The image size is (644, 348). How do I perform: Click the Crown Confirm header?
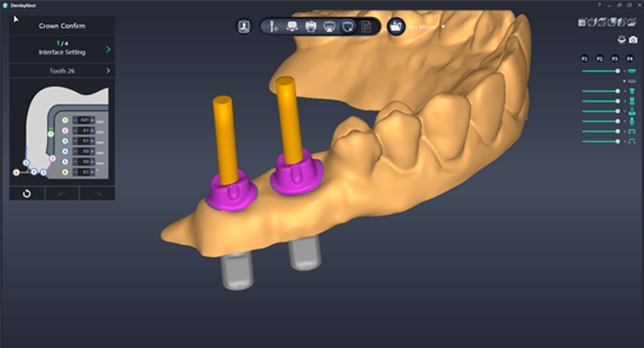[62, 26]
